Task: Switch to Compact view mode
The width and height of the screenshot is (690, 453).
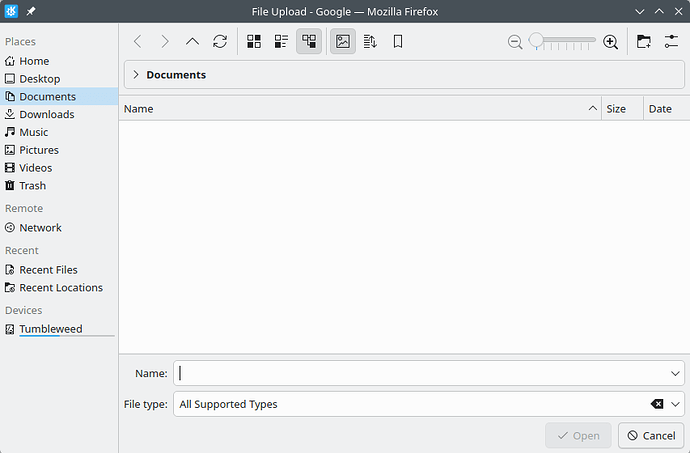Action: click(x=282, y=42)
